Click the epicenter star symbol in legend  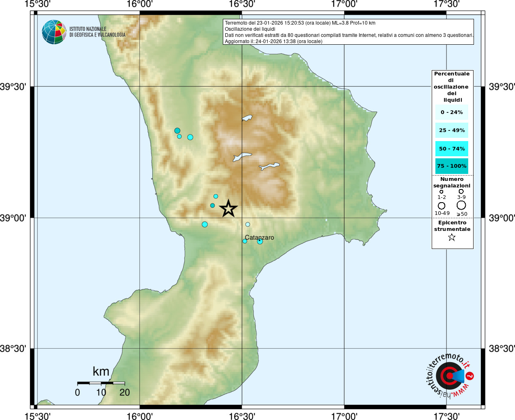coord(452,237)
